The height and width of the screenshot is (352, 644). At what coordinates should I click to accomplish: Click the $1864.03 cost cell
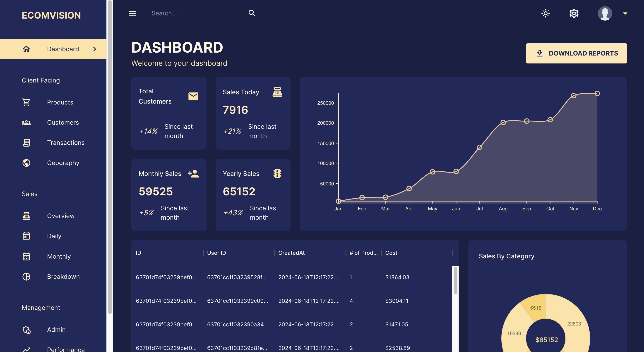point(397,277)
